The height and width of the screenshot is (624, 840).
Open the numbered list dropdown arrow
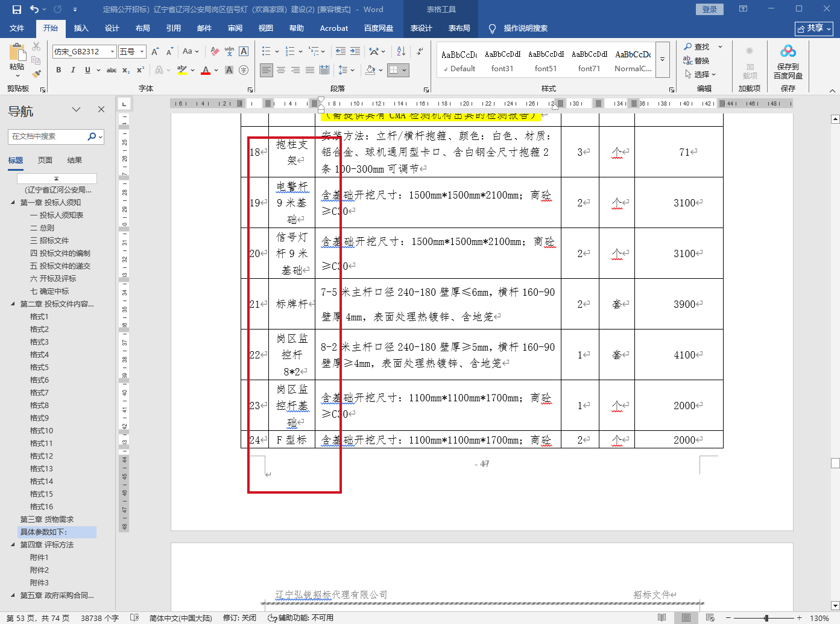coord(300,52)
